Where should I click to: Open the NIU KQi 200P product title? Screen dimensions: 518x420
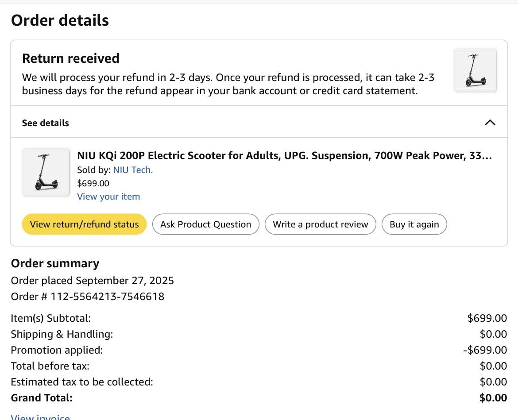click(284, 156)
